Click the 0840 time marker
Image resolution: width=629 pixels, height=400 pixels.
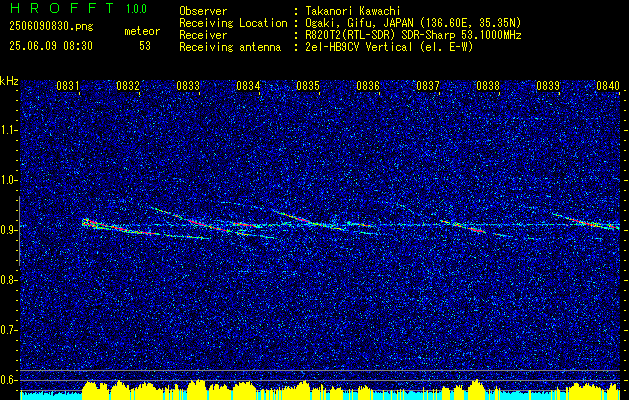tap(608, 85)
